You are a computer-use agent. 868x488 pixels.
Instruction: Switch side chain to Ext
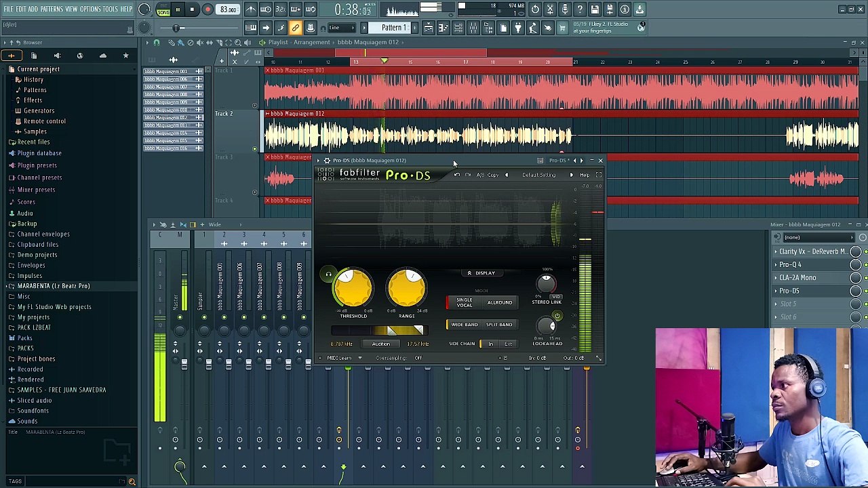pos(508,344)
